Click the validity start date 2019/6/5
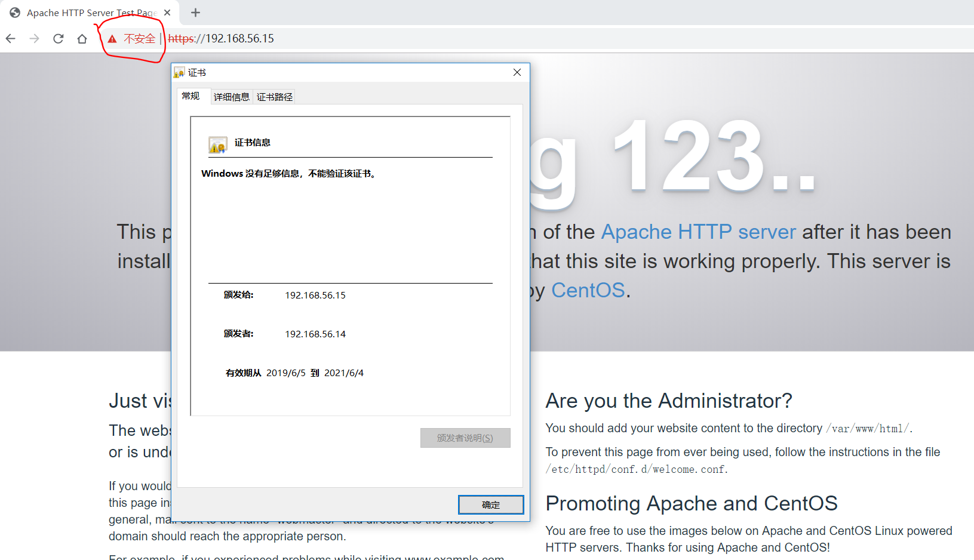Screen dimensions: 974x560 click(285, 373)
